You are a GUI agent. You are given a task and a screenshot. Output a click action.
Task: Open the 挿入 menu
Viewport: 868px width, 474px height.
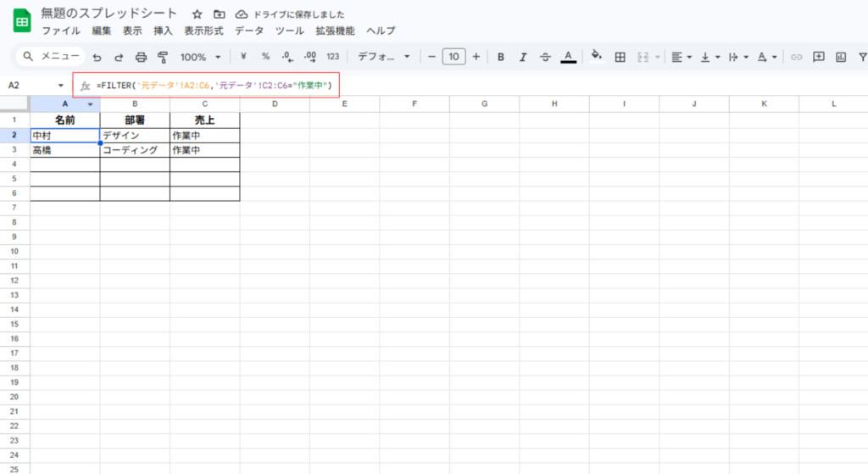[163, 31]
